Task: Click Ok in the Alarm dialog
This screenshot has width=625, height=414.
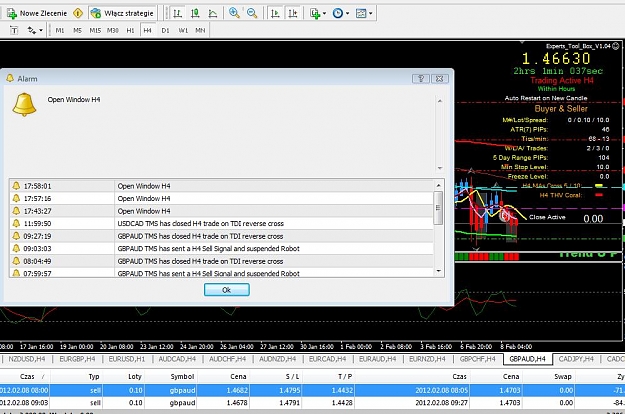Action: tap(226, 290)
